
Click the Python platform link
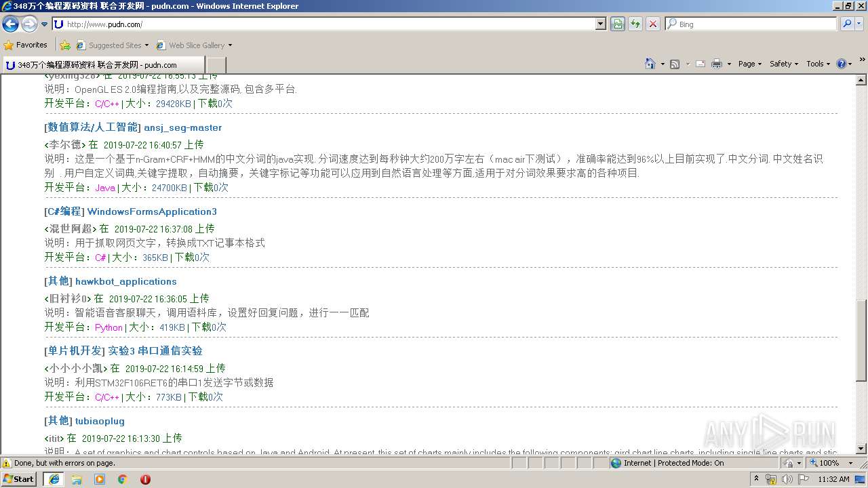108,327
